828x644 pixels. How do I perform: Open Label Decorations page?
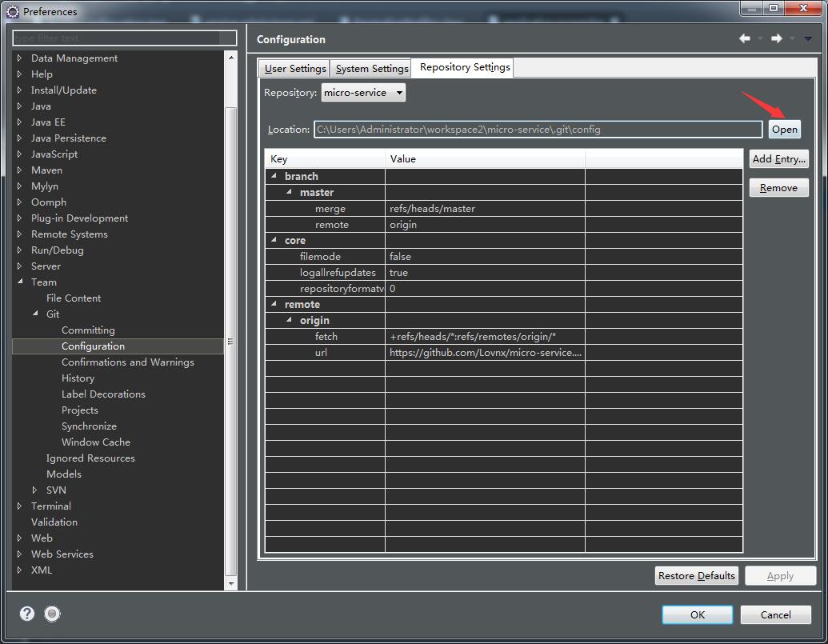pos(103,394)
